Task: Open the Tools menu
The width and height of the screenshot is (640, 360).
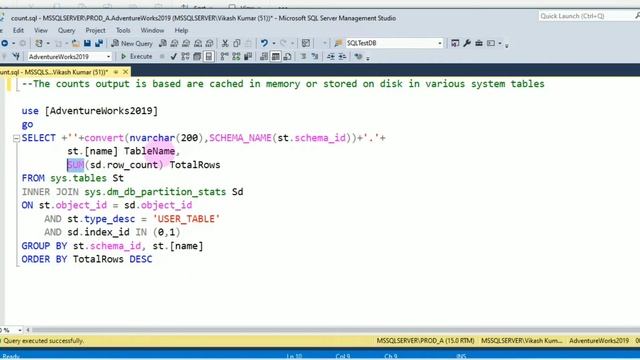Action: pos(123,30)
